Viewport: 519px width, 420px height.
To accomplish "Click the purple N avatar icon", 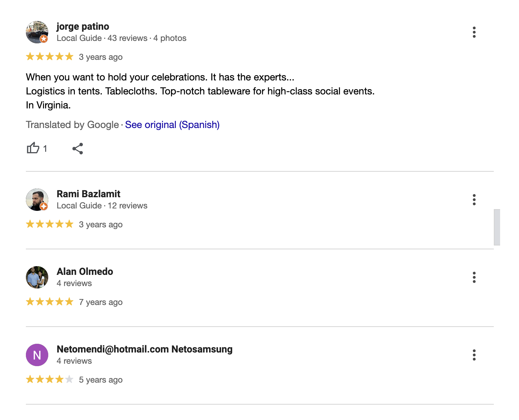I will [37, 355].
